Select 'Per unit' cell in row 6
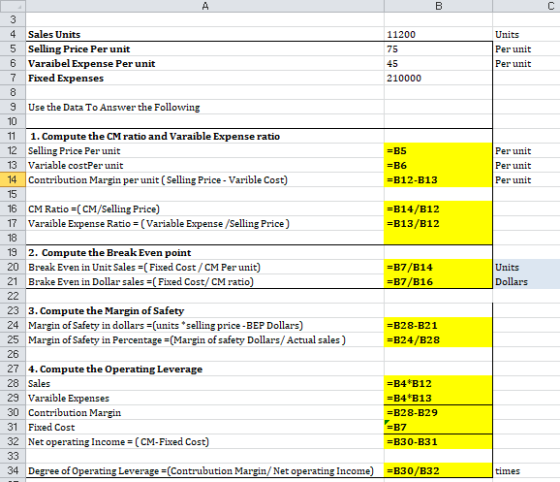Image resolution: width=560 pixels, height=482 pixels. (x=526, y=64)
